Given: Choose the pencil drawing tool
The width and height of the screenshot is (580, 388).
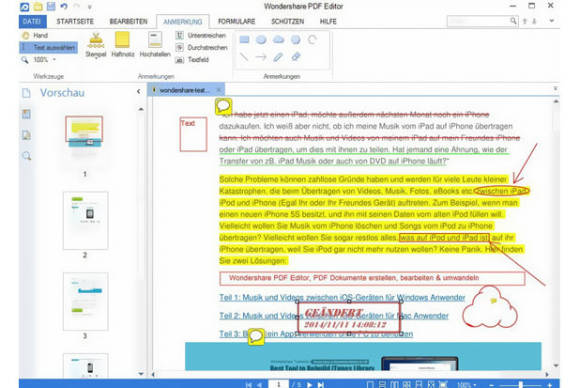Looking at the screenshot, I should 278,57.
